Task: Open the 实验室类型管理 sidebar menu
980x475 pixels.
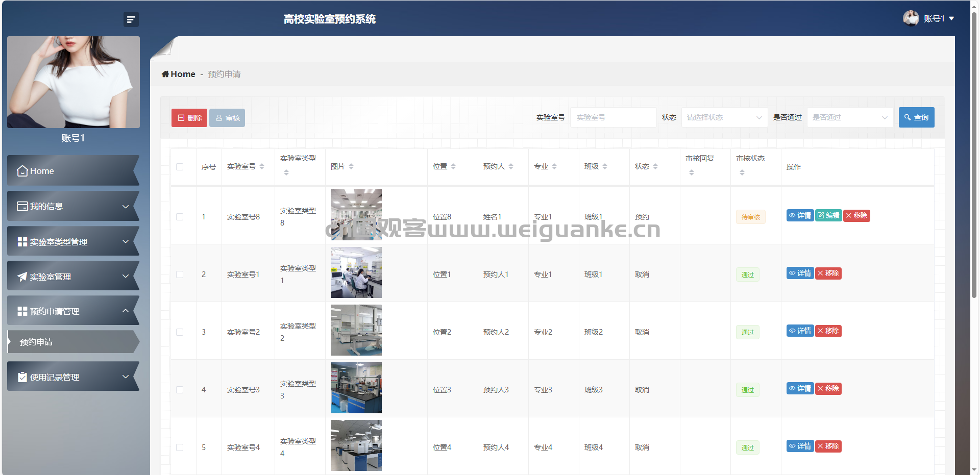Action: click(x=73, y=241)
